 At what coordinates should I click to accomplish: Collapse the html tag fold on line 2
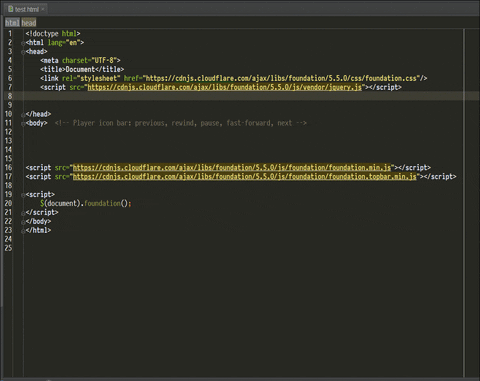23,43
